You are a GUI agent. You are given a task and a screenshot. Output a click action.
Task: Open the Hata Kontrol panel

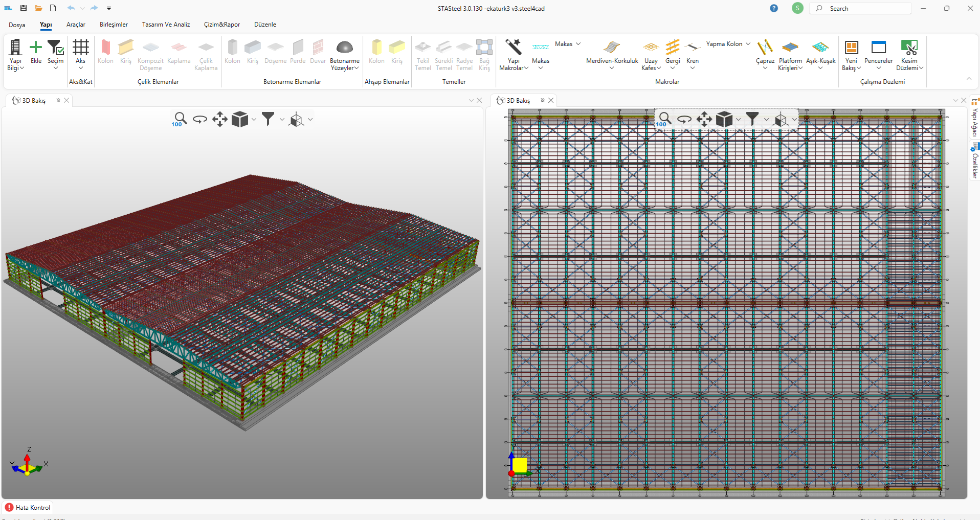28,507
